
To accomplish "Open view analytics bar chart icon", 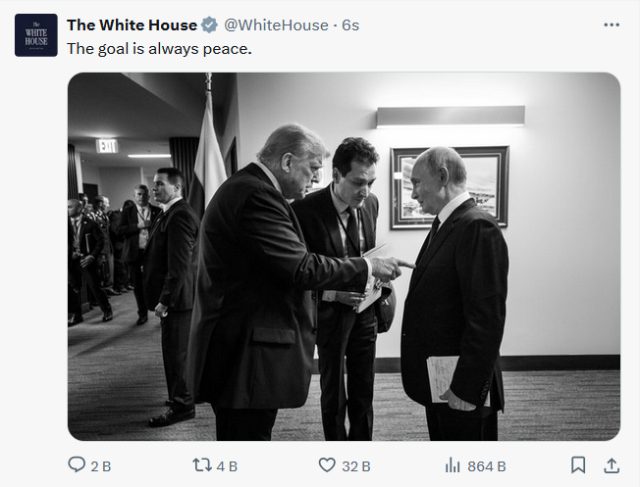I will pyautogui.click(x=452, y=465).
